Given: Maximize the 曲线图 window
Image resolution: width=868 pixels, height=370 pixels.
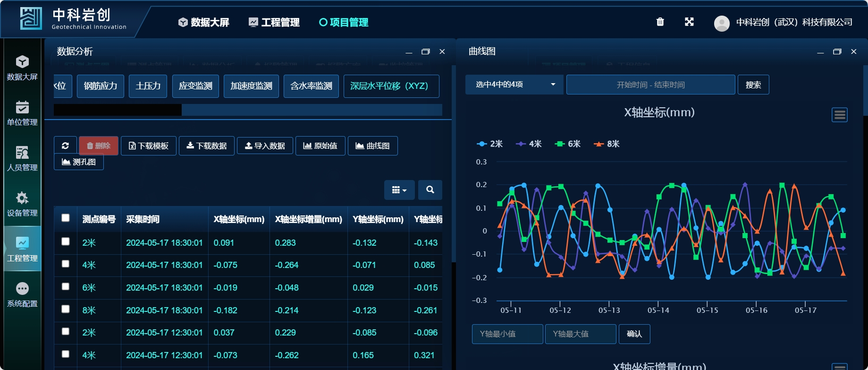Looking at the screenshot, I should pyautogui.click(x=837, y=52).
